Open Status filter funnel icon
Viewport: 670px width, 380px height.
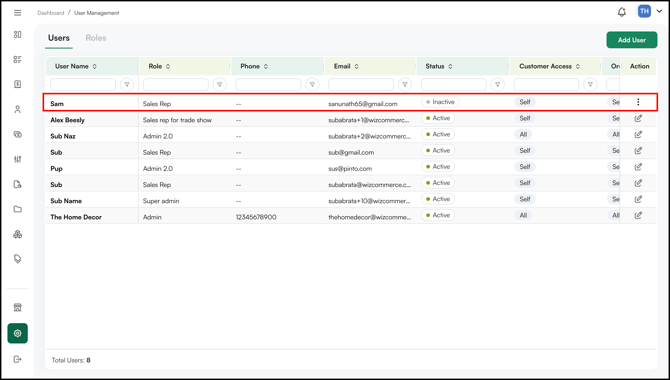498,85
